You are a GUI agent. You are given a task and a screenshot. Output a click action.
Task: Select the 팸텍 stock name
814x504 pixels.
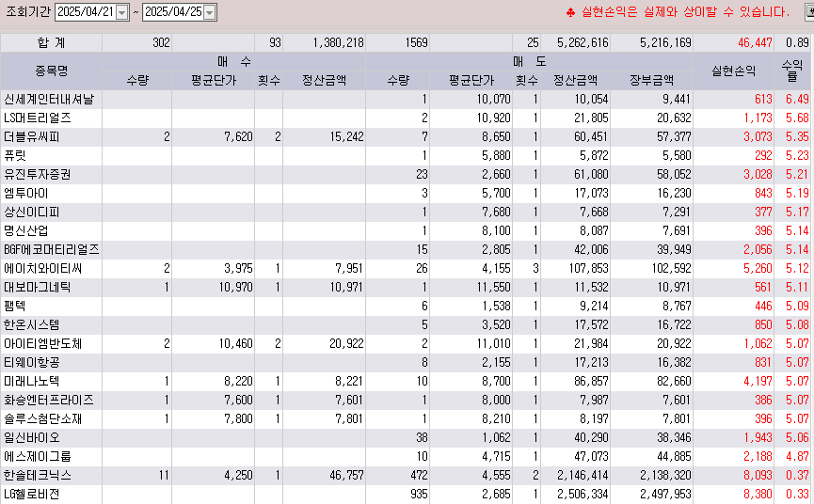point(14,306)
